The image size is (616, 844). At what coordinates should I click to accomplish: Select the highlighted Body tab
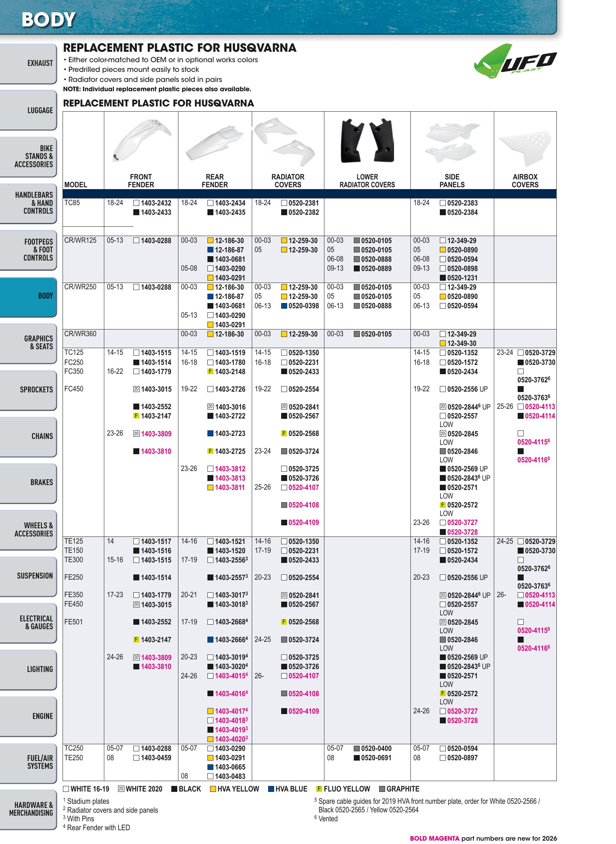pyautogui.click(x=28, y=297)
